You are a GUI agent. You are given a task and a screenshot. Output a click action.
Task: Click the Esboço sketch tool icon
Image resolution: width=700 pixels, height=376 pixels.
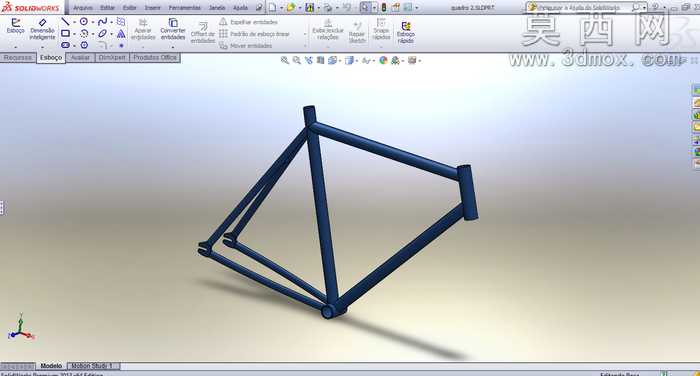pos(15,26)
